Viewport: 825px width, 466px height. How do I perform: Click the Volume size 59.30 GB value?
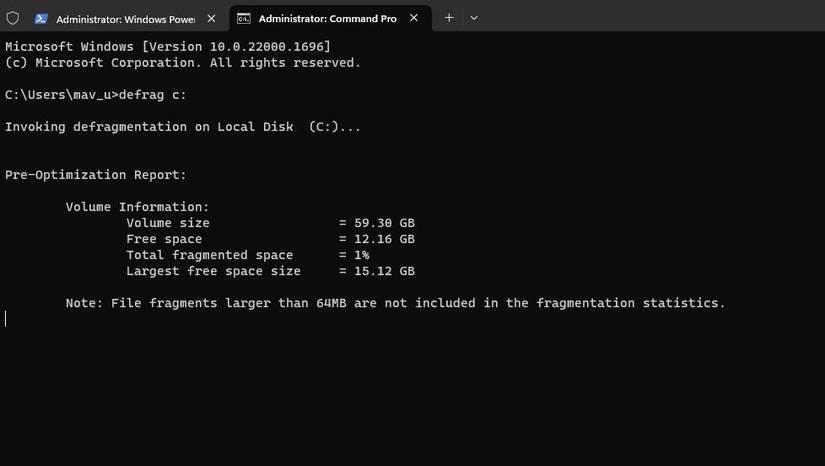(384, 223)
